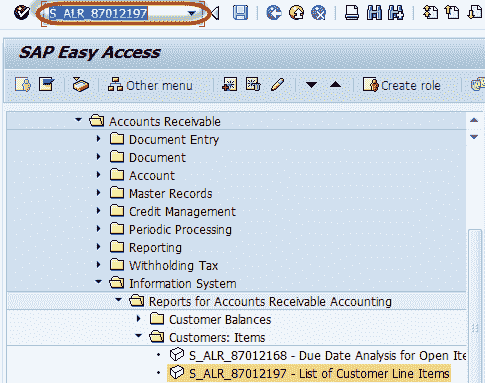Screen dimensions: 485x383
Task: Open the transaction code dropdown arrow
Action: click(191, 13)
